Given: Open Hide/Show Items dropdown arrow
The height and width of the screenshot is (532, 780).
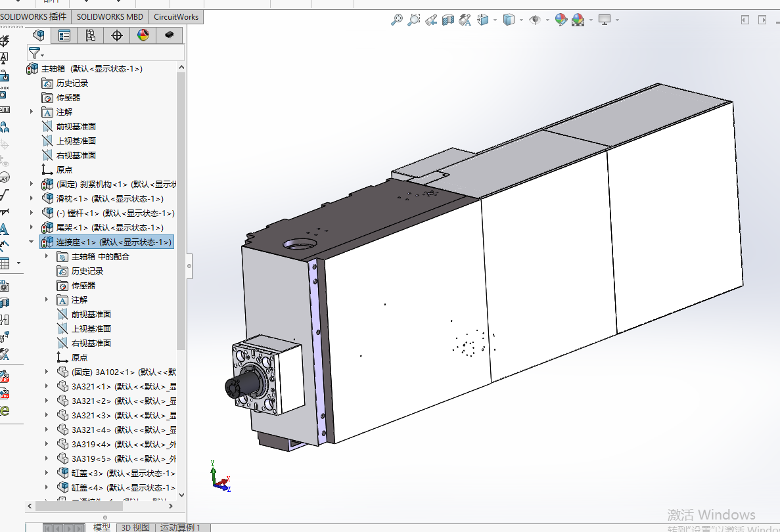Looking at the screenshot, I should click(x=547, y=20).
